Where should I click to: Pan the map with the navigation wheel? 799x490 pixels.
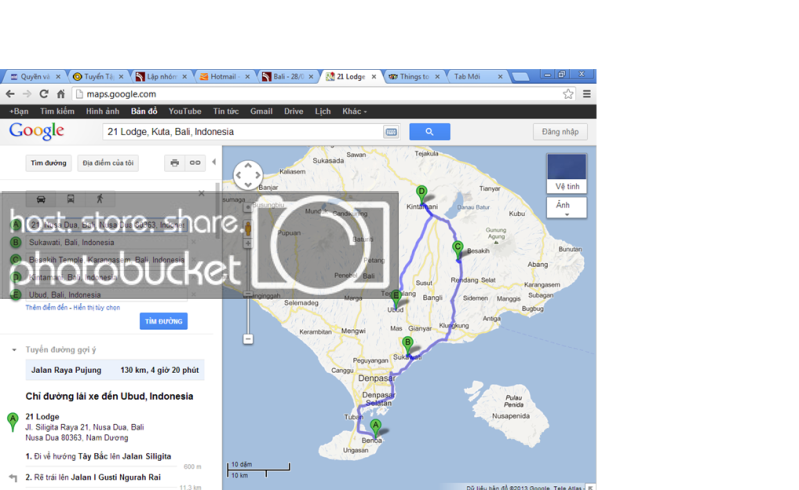coord(248,175)
